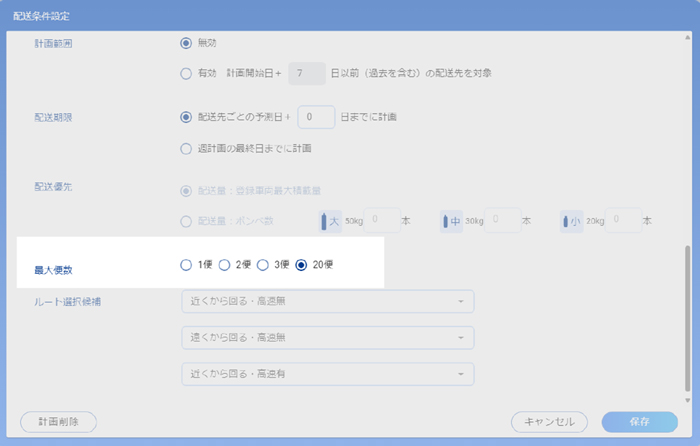700x446 pixels.
Task: Click the vertical scrollbar thumb
Action: [688, 318]
